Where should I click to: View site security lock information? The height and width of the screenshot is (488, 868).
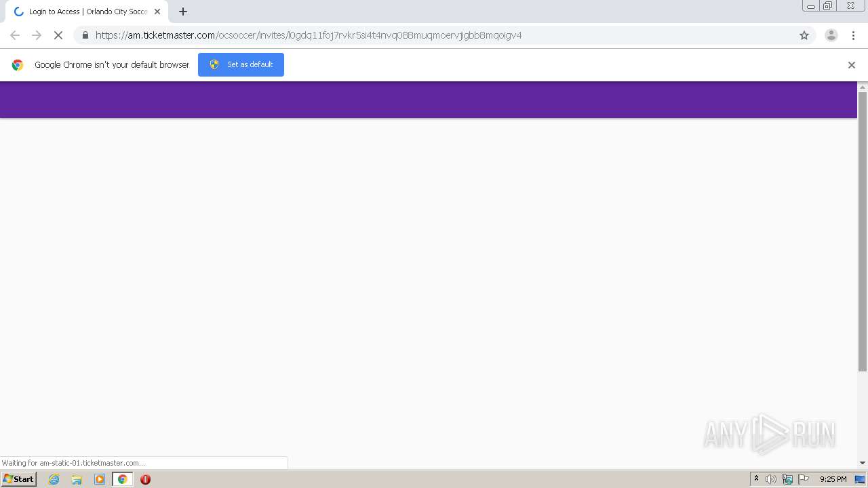click(x=85, y=35)
